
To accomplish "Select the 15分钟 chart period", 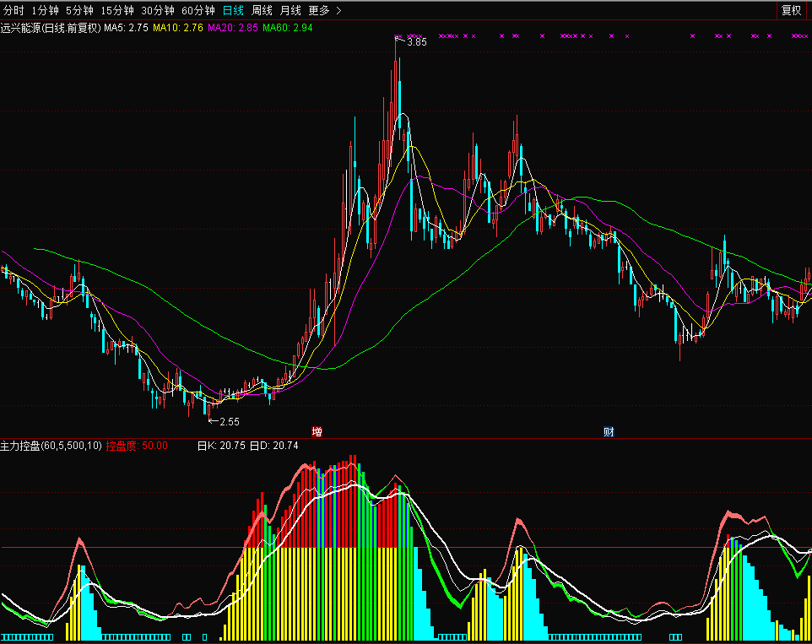I will 117,10.
